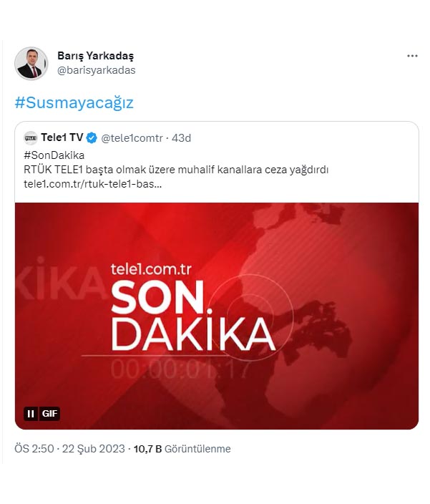The image size is (430, 504).
Task: Pause the playing GIF
Action: 31,414
